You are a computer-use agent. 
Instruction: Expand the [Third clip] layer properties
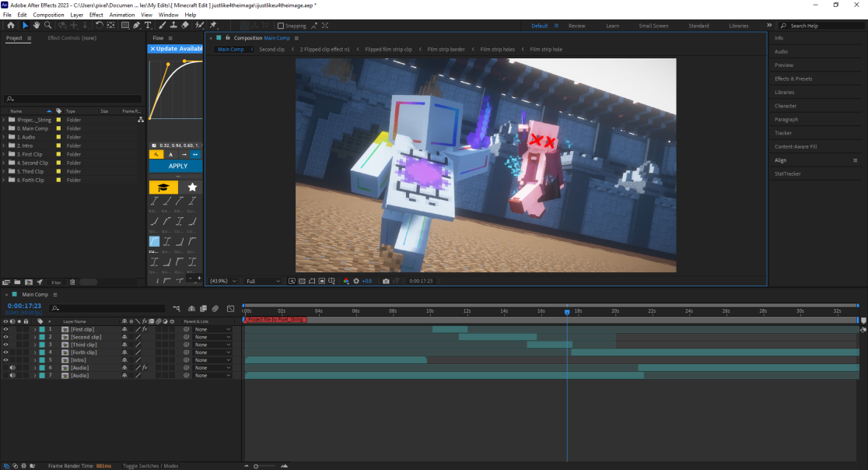click(x=34, y=344)
